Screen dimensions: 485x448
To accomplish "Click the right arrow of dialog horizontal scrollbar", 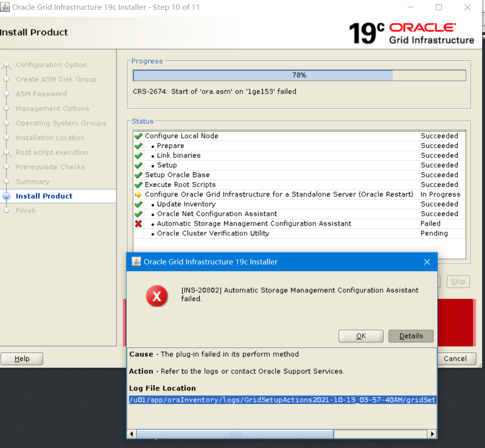I will point(432,434).
